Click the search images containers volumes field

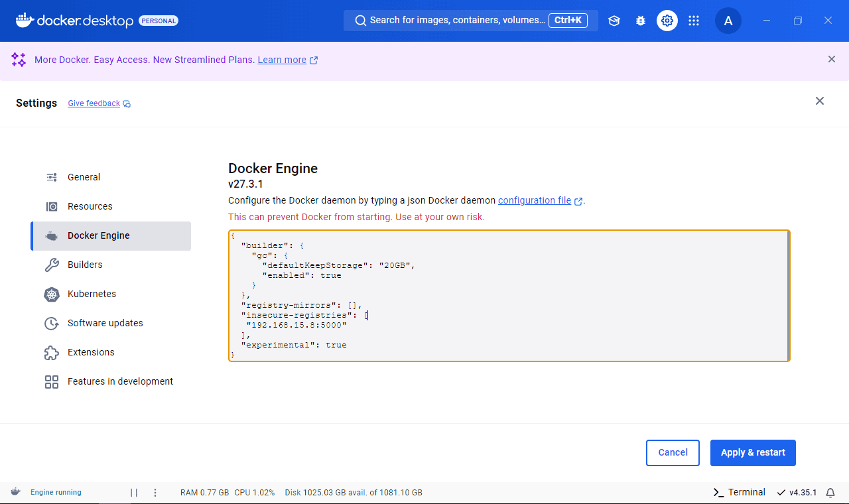[x=471, y=21]
